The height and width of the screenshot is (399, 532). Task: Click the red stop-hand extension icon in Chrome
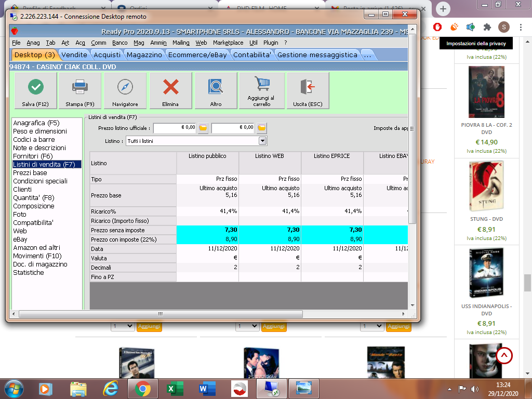437,27
